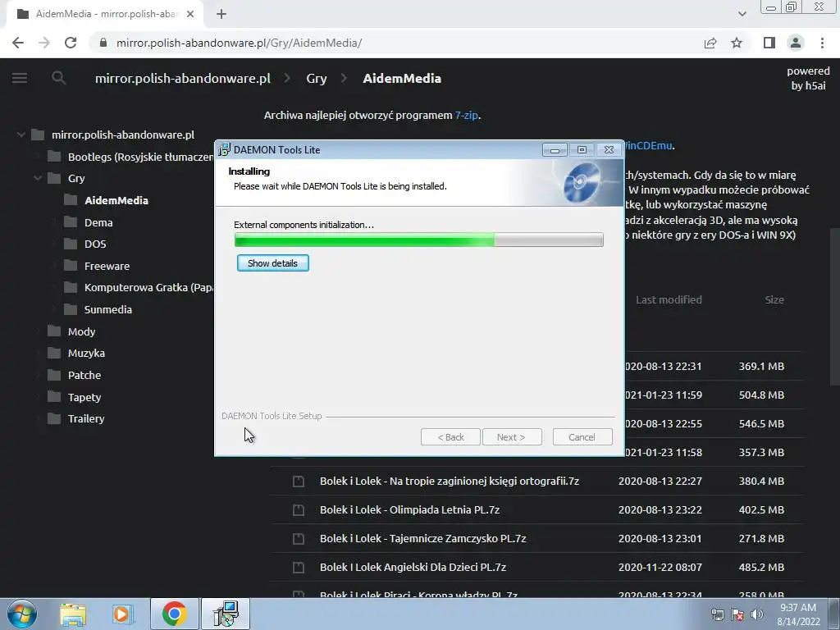The width and height of the screenshot is (840, 630).
Task: Click the disabled Back button in installer
Action: [x=450, y=437]
